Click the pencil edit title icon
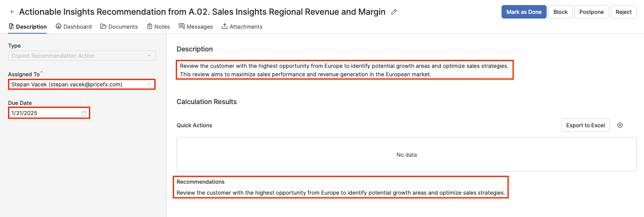 [x=394, y=12]
